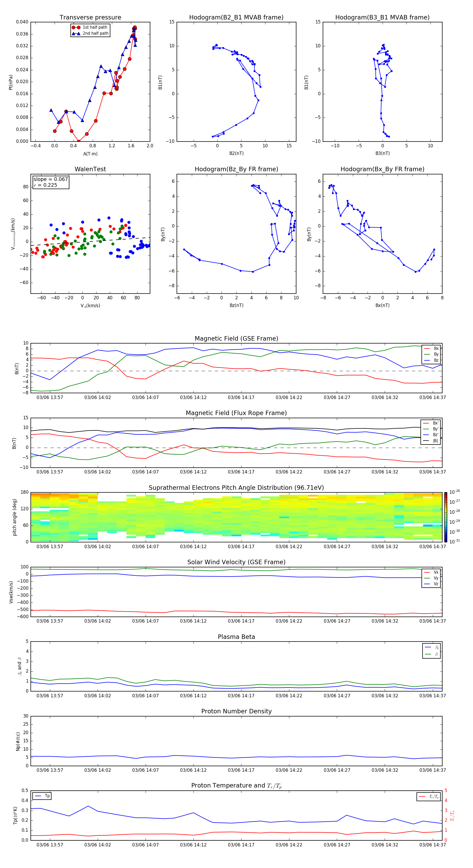Select the red "Te/Tp" legend entry
This screenshot has width=473, height=868.
(429, 796)
